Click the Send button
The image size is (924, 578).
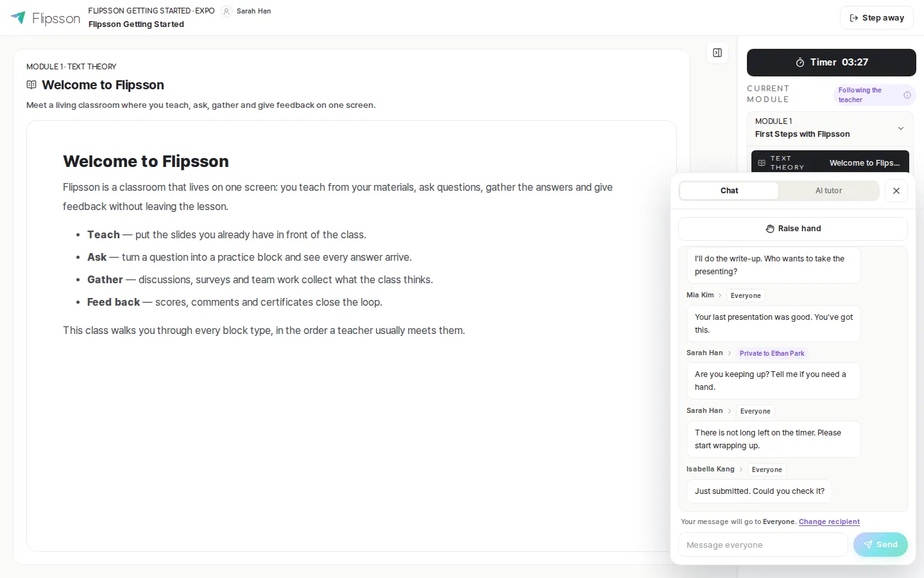point(880,545)
